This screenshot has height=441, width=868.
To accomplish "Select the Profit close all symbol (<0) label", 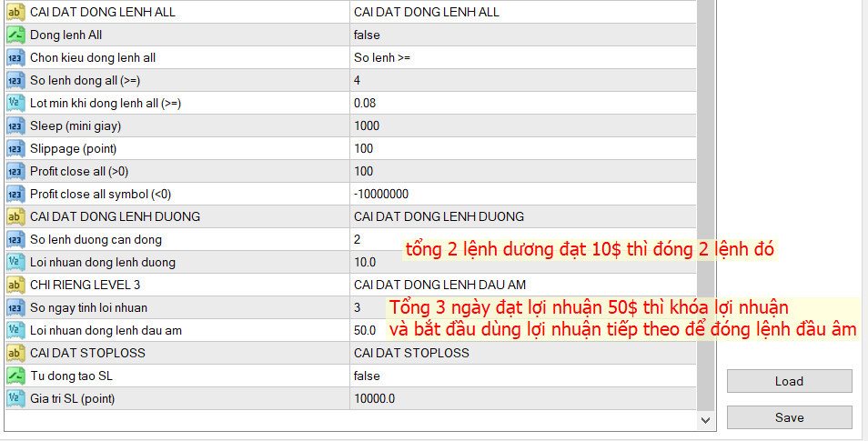I will 100,194.
